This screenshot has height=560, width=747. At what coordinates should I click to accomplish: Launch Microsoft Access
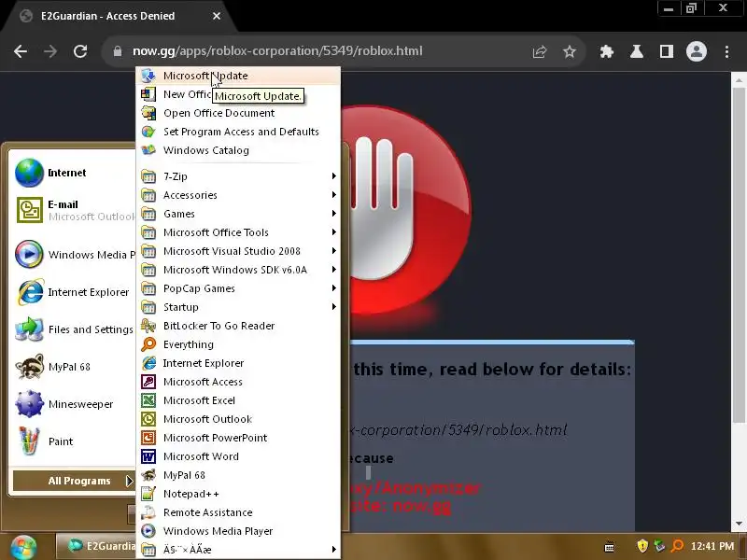click(238, 382)
